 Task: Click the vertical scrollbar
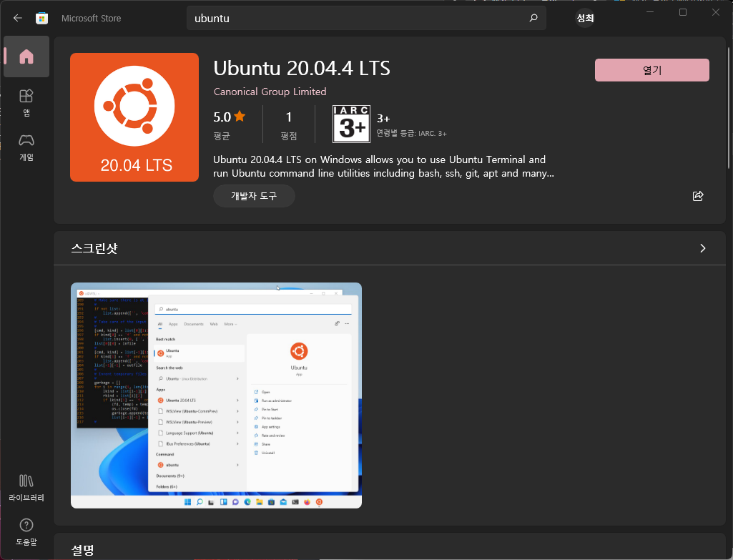click(x=728, y=107)
